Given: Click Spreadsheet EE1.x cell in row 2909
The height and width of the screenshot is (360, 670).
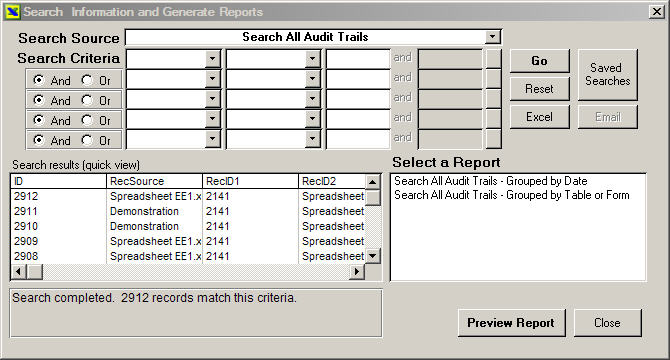Looking at the screenshot, I should [x=154, y=241].
